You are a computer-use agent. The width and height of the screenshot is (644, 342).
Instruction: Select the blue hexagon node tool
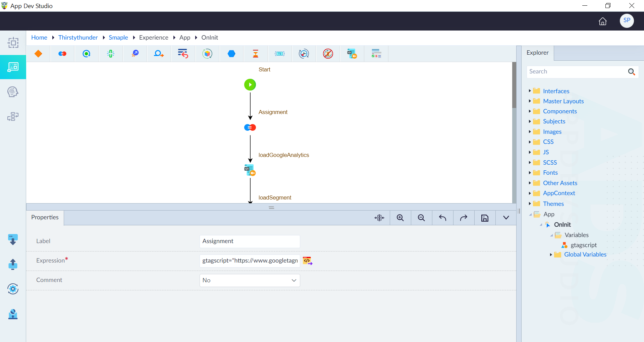(231, 54)
